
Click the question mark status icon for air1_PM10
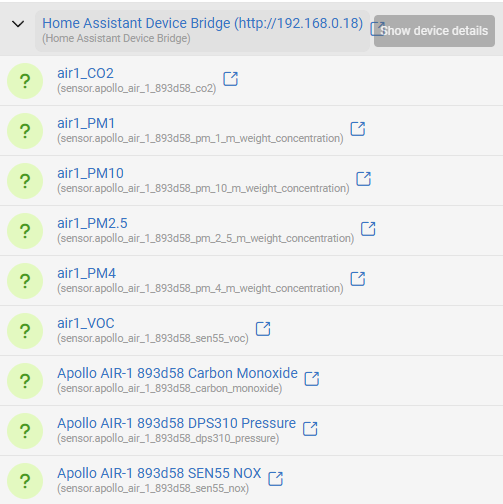(x=25, y=181)
